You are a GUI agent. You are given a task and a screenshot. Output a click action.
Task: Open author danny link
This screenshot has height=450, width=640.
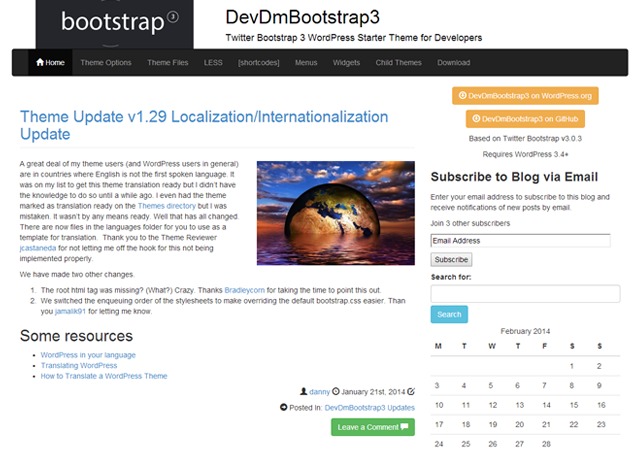pyautogui.click(x=320, y=392)
